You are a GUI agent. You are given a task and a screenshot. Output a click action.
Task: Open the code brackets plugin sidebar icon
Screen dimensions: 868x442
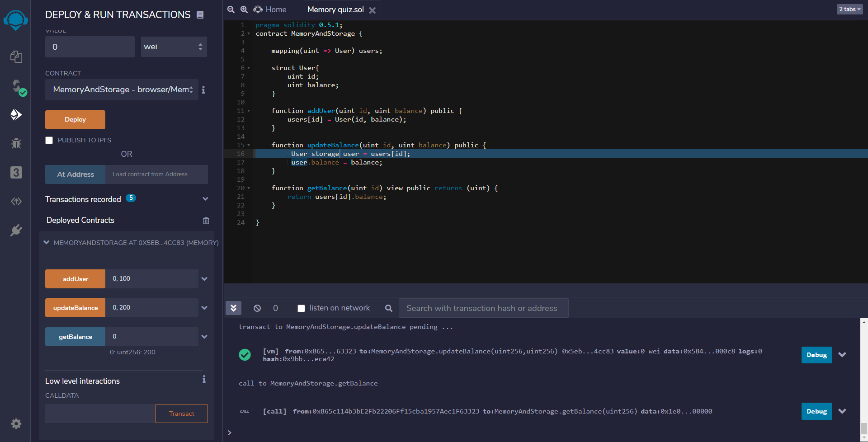click(x=16, y=201)
